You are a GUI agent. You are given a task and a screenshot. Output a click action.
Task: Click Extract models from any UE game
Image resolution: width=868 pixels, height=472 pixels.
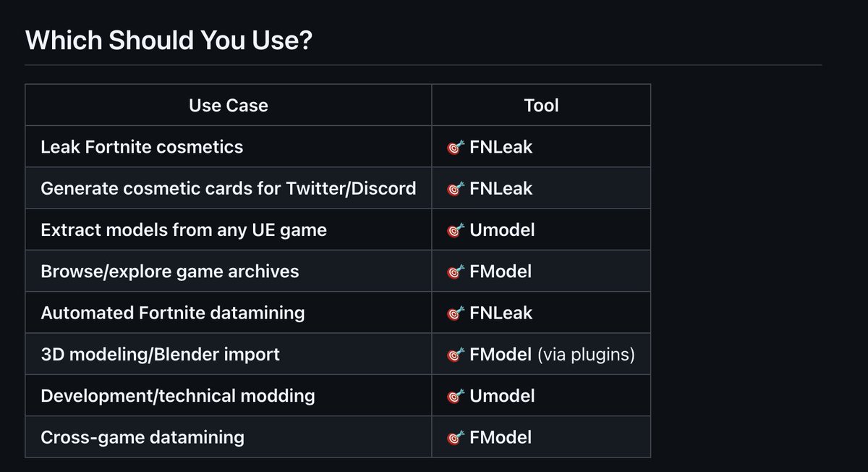pyautogui.click(x=184, y=230)
